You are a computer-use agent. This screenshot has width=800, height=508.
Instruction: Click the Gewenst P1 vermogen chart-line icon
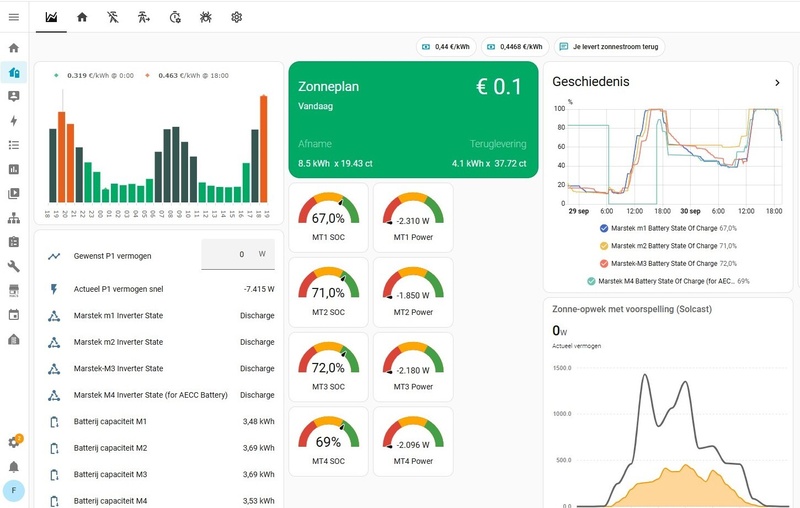pos(54,256)
